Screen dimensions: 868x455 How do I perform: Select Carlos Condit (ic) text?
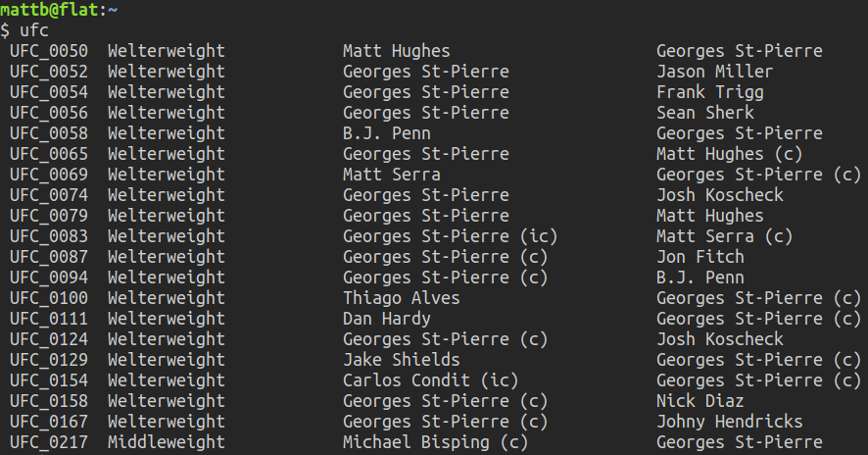430,380
